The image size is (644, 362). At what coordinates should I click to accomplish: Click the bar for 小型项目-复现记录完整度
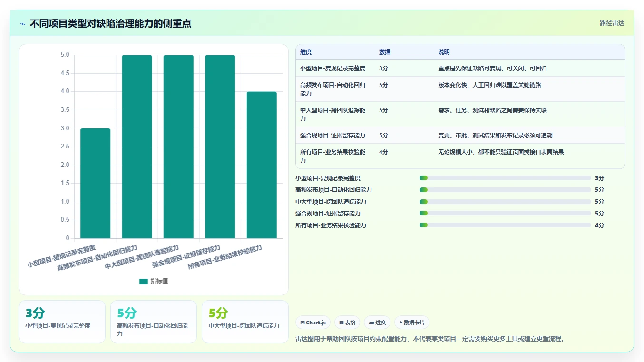pyautogui.click(x=95, y=183)
